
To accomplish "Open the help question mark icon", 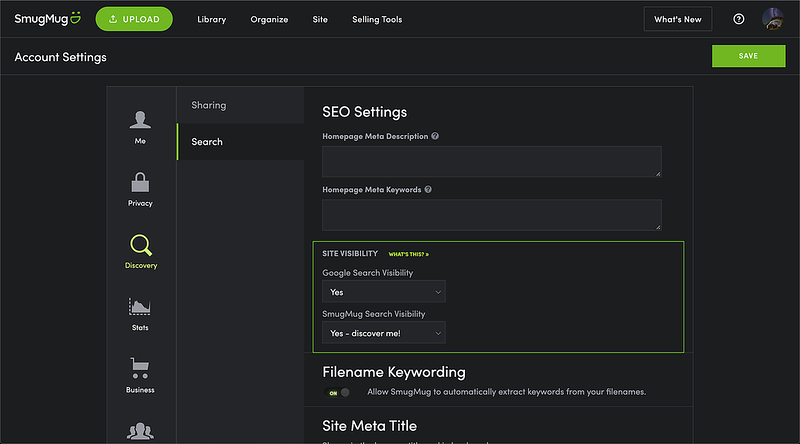I will click(738, 19).
